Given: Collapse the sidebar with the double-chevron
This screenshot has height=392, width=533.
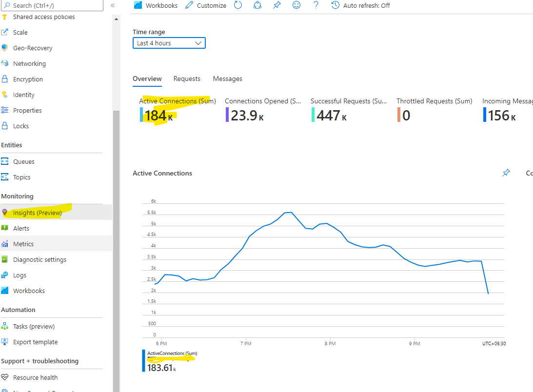Looking at the screenshot, I should 113,5.
